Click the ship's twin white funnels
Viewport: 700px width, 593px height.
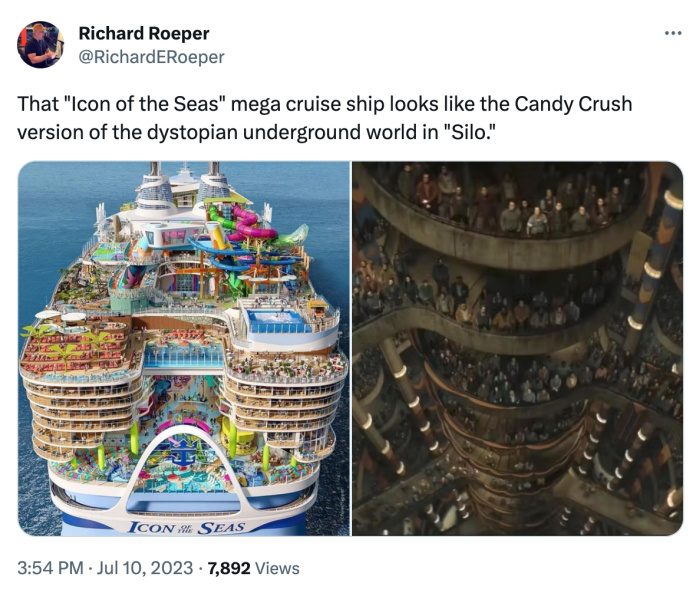point(184,185)
